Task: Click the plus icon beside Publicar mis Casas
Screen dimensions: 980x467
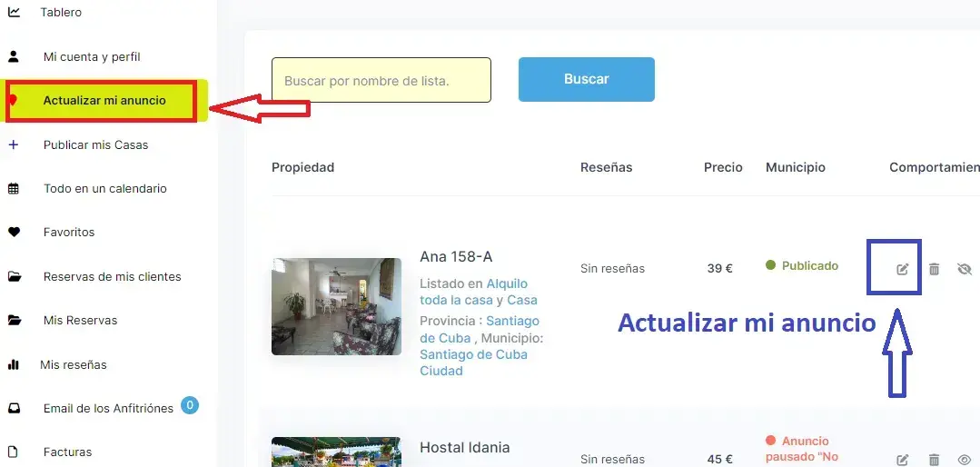Action: (x=13, y=144)
